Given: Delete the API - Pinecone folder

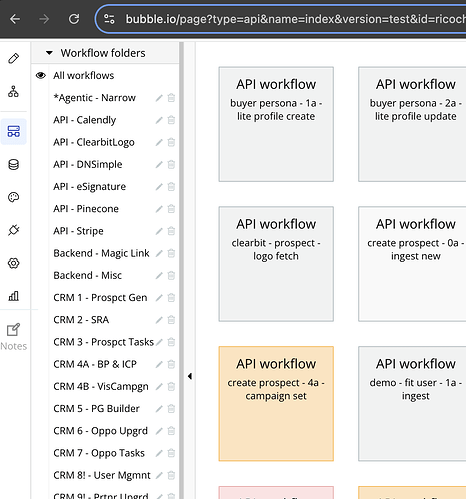Looking at the screenshot, I should pyautogui.click(x=171, y=209).
